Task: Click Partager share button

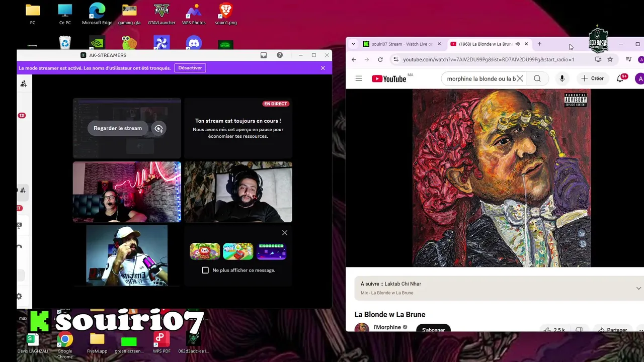Action: coord(612,330)
